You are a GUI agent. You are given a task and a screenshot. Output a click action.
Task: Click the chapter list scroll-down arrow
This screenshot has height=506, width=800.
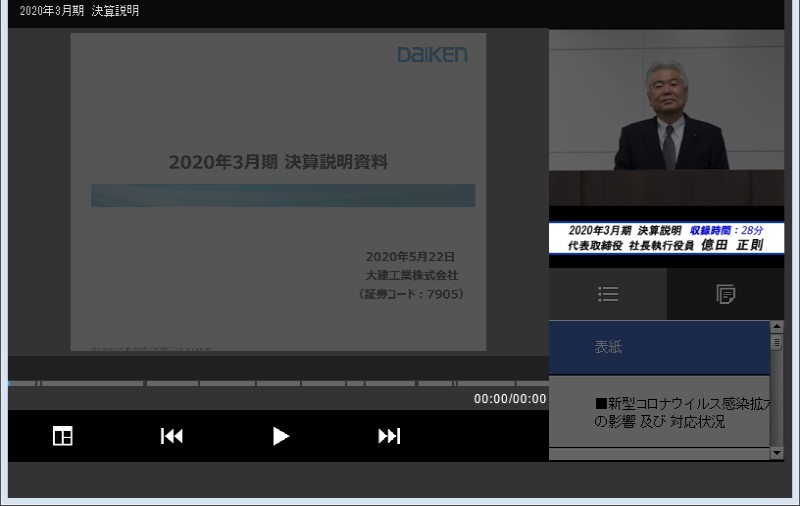[777, 452]
